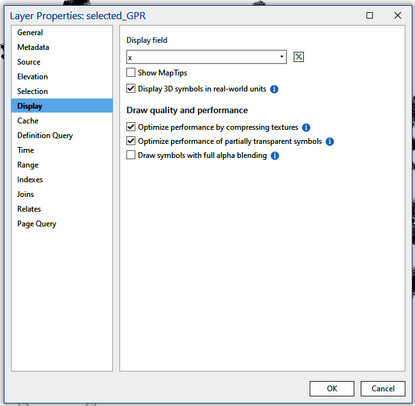Open the Selection tab
The height and width of the screenshot is (406, 415).
[62, 91]
